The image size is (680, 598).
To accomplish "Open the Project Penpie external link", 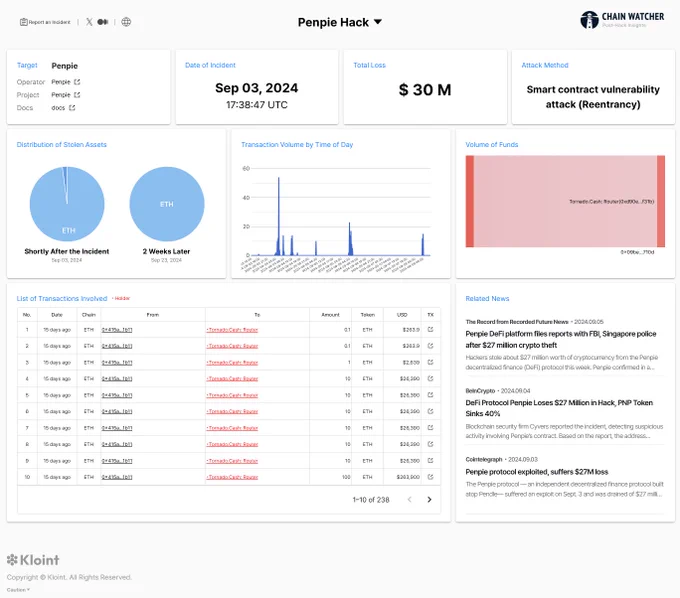I will (77, 95).
